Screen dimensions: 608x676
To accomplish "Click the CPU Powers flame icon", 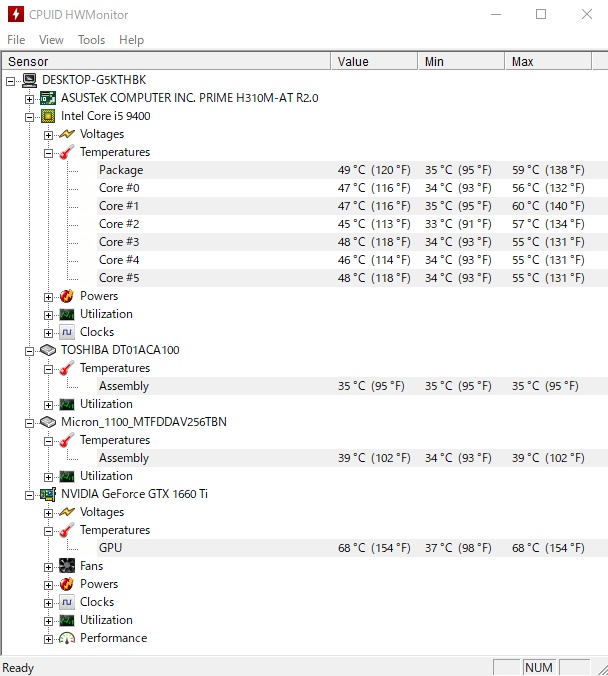I will [66, 296].
